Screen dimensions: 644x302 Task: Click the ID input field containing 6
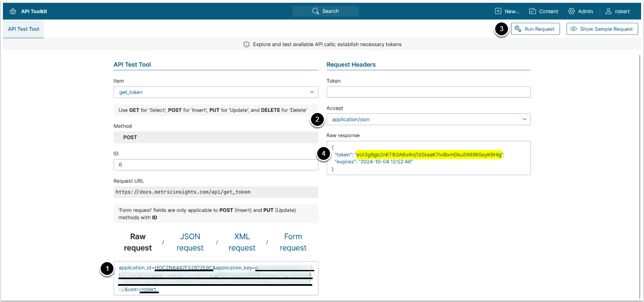tap(216, 165)
